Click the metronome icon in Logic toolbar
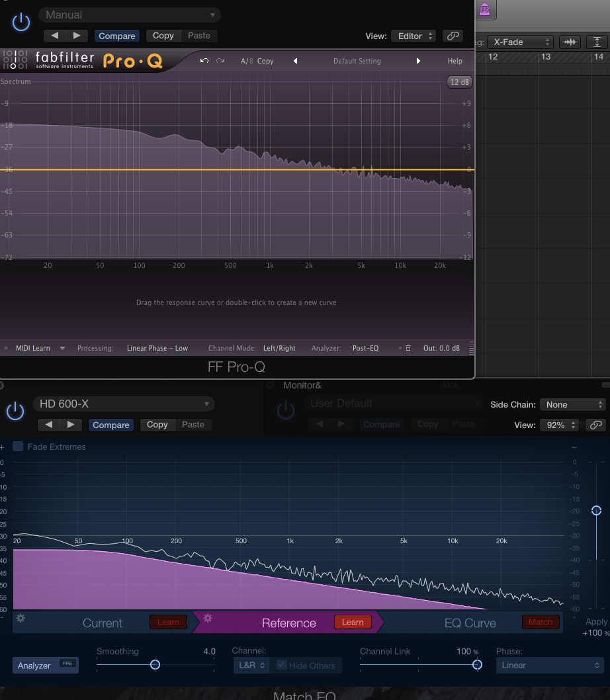Screen dimensions: 610x700 point(484,9)
